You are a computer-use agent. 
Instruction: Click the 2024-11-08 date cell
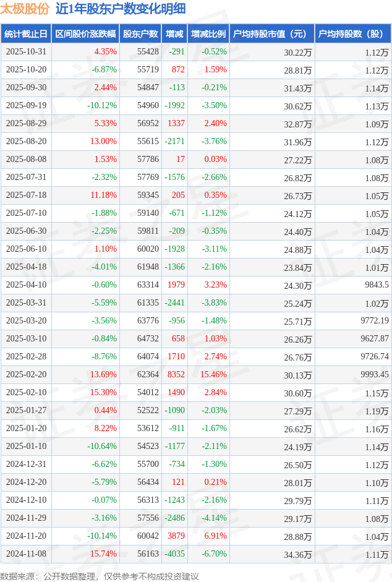point(26,554)
